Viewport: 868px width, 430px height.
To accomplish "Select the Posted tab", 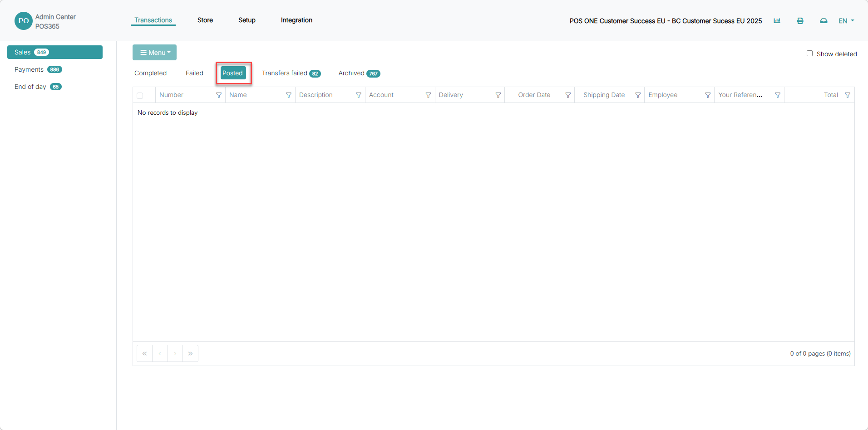I will tap(233, 73).
